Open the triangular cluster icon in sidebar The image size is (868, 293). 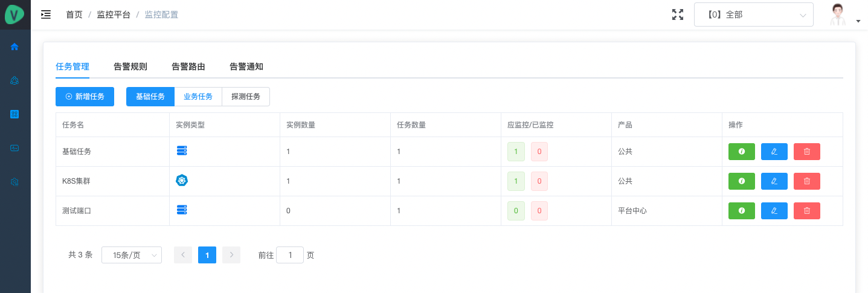pos(14,80)
